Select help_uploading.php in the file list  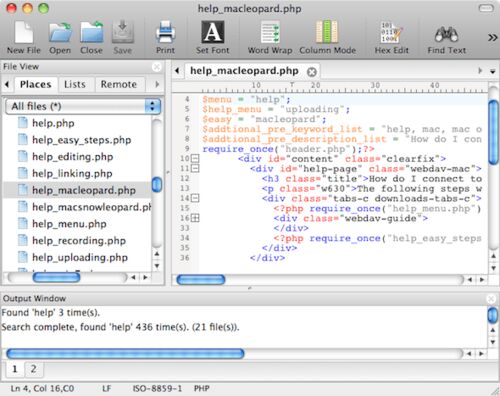[x=80, y=257]
